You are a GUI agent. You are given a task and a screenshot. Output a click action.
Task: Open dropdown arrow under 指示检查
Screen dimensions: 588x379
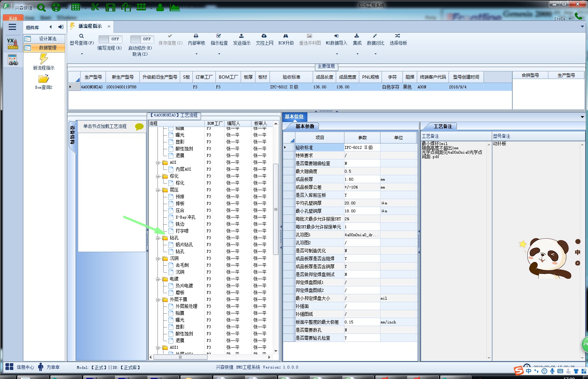click(219, 54)
